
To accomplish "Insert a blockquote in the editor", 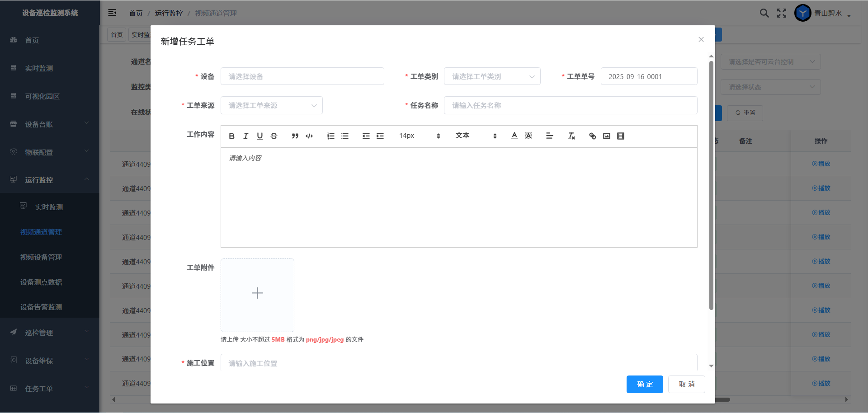I will pos(295,136).
